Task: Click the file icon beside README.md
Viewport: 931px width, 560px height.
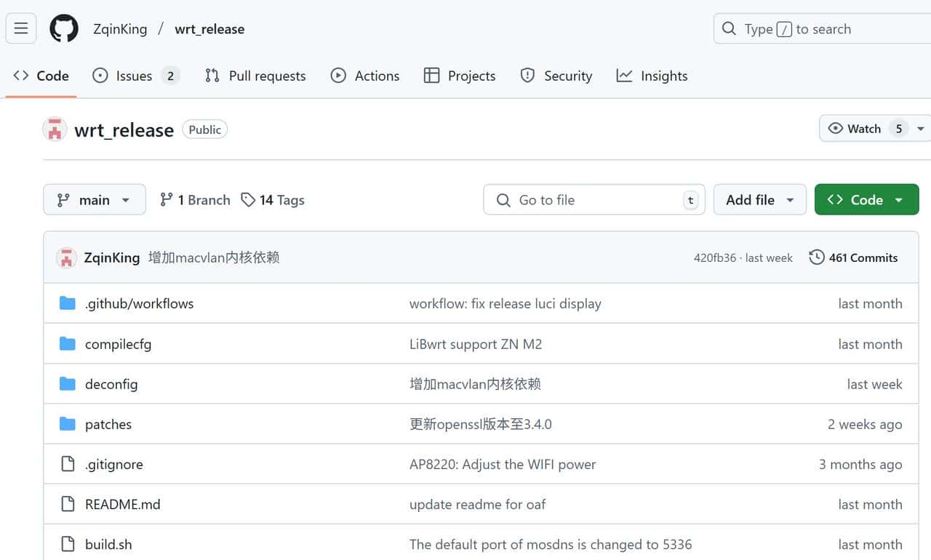Action: point(66,504)
